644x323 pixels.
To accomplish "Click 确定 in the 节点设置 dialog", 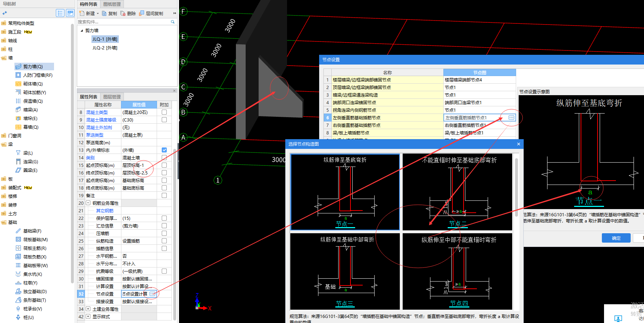I will pyautogui.click(x=616, y=238).
